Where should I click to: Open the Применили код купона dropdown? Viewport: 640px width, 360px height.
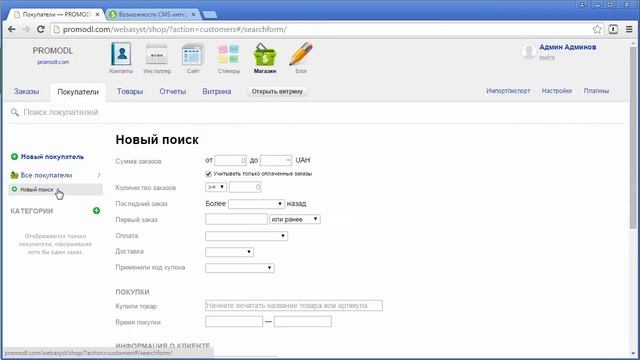click(x=240, y=268)
